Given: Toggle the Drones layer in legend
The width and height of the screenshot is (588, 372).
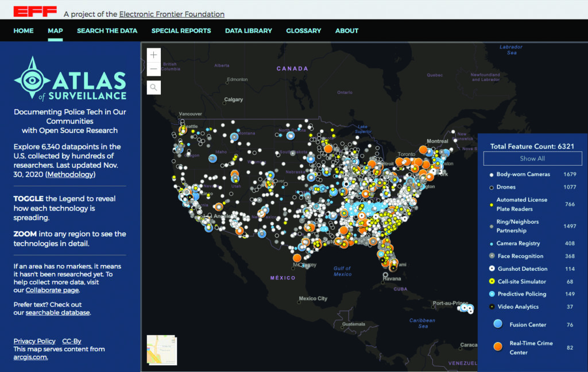Looking at the screenshot, I should [x=506, y=187].
